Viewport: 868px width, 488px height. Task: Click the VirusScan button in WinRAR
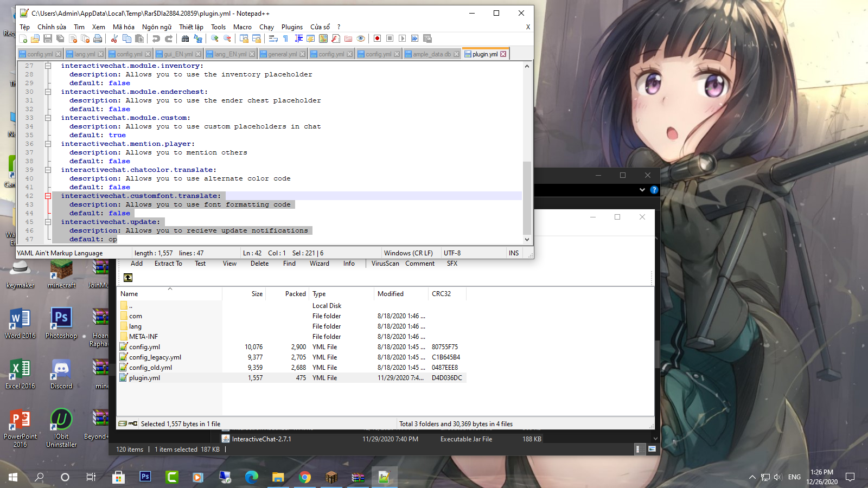tap(385, 264)
